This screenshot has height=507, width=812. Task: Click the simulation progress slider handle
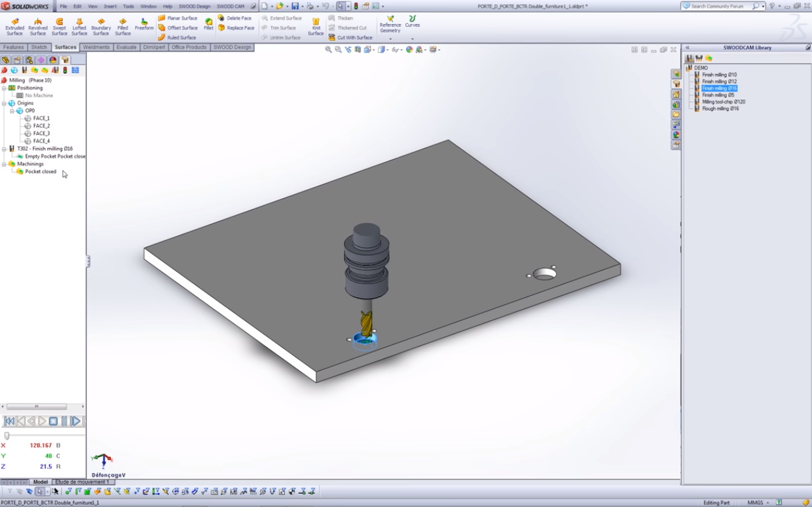(x=7, y=436)
